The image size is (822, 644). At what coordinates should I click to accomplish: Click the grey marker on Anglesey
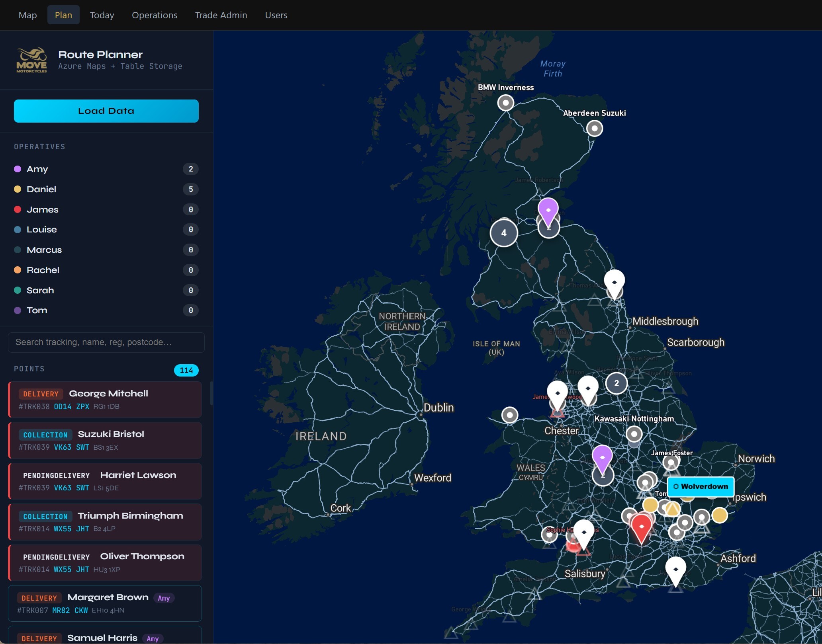coord(510,415)
